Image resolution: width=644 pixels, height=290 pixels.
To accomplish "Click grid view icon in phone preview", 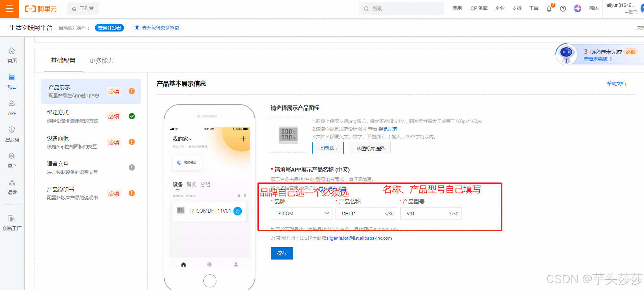I will 239,196.
